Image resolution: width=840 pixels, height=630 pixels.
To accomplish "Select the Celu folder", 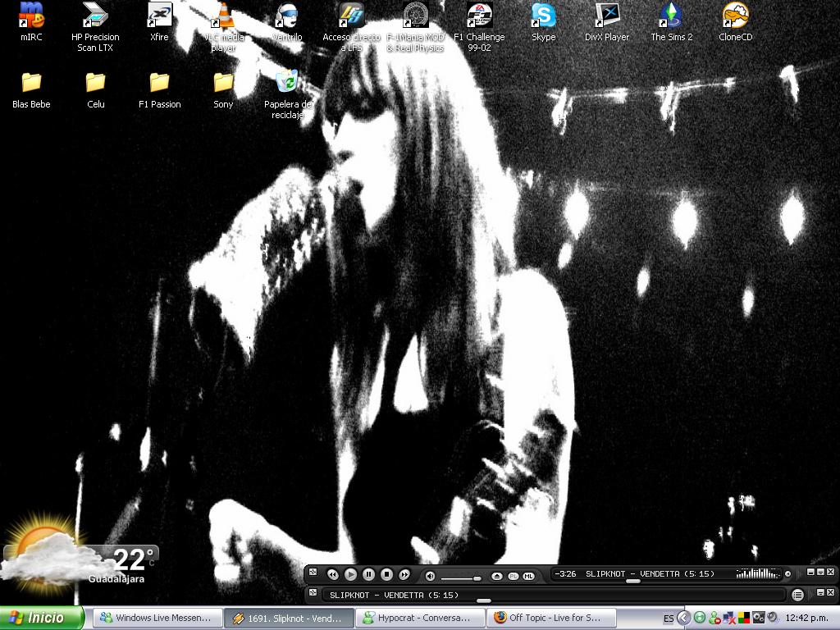I will [95, 90].
